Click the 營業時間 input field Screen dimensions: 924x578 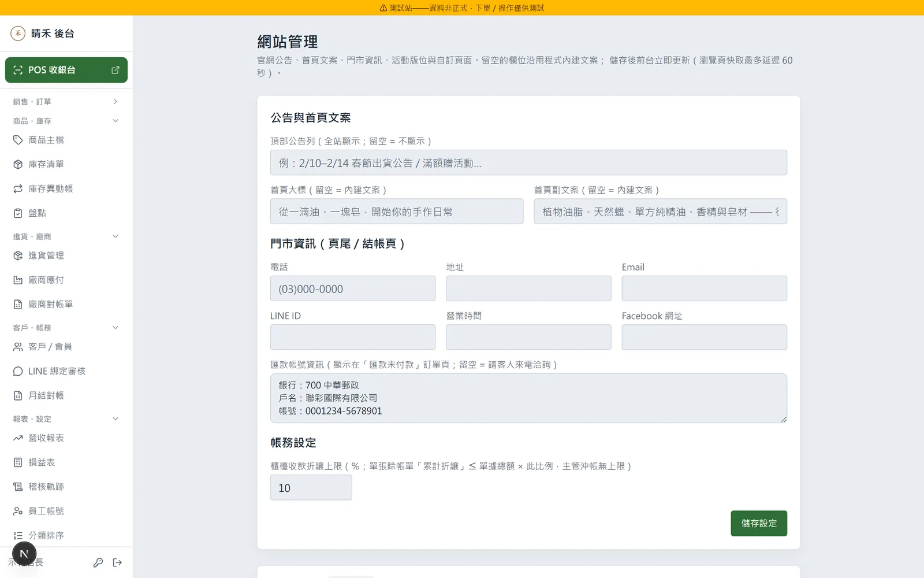point(528,337)
